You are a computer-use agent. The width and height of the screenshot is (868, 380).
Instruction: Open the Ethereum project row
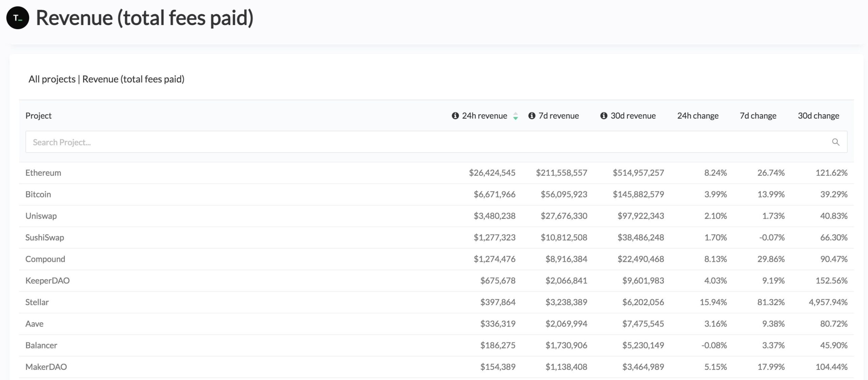43,173
